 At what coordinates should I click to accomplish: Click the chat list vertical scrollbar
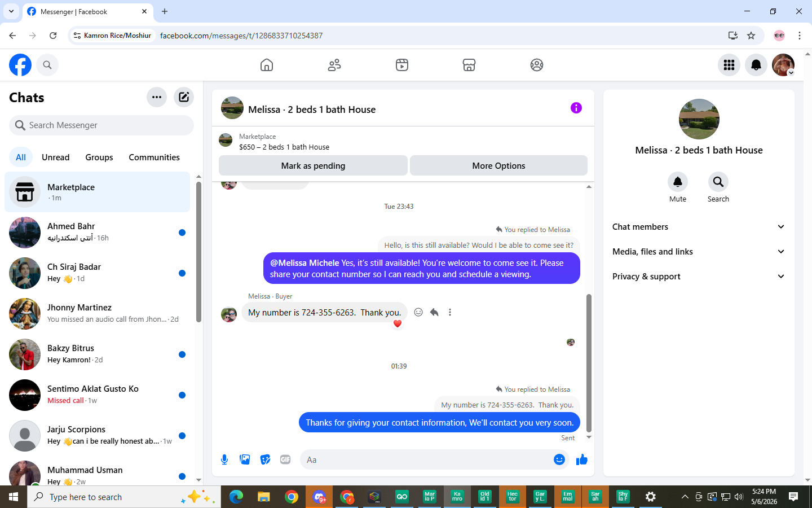pyautogui.click(x=198, y=251)
